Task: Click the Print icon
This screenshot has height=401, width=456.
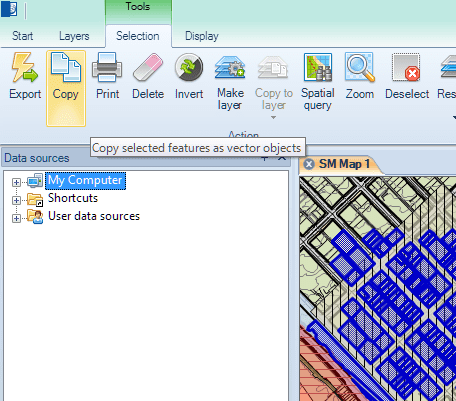Action: click(x=107, y=68)
